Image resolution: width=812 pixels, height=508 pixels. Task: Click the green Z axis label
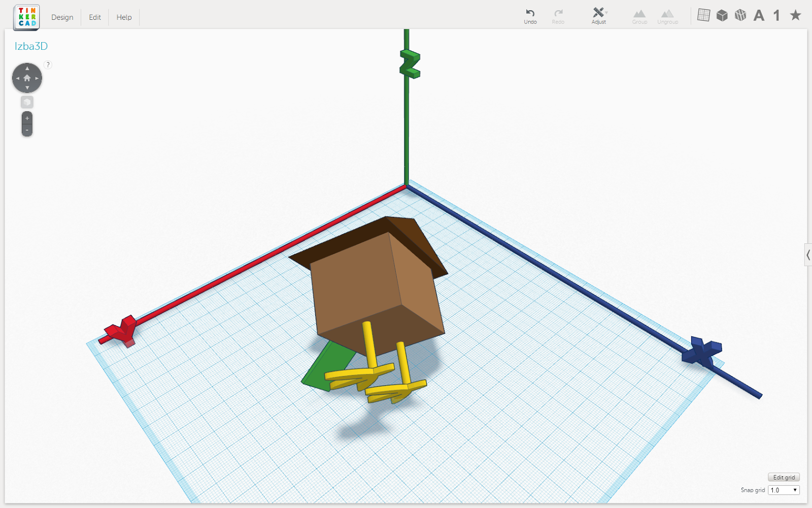coord(410,65)
